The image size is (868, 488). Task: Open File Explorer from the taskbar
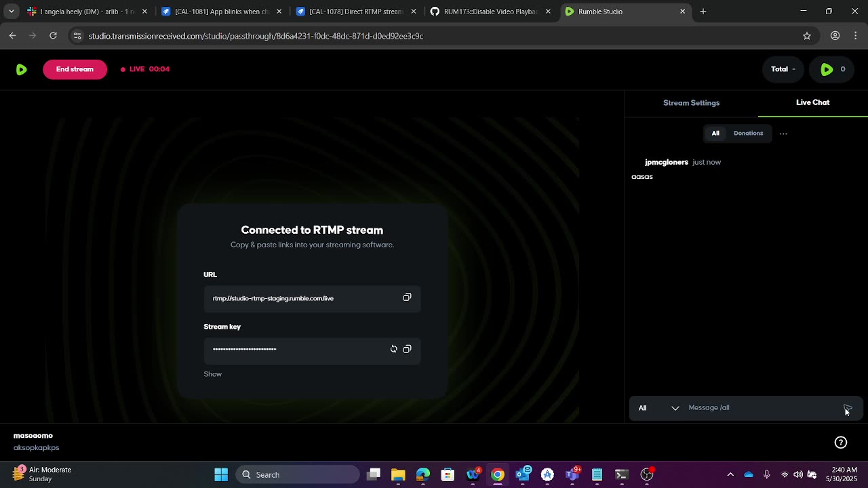pos(398,474)
